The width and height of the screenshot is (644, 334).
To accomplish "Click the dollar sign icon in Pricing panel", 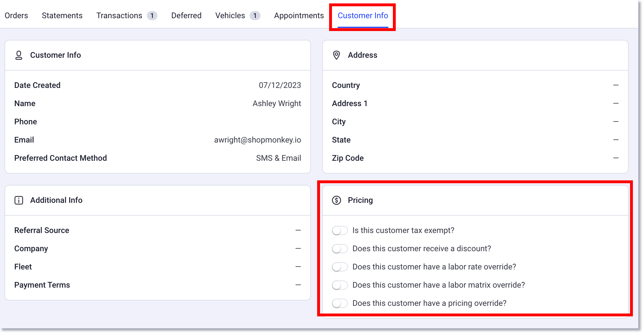I will pyautogui.click(x=337, y=200).
